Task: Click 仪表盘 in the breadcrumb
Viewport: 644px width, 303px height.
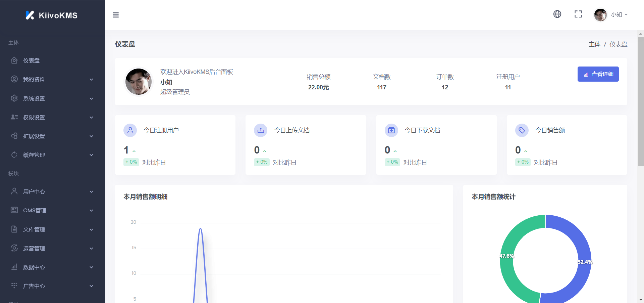Action: [618, 44]
